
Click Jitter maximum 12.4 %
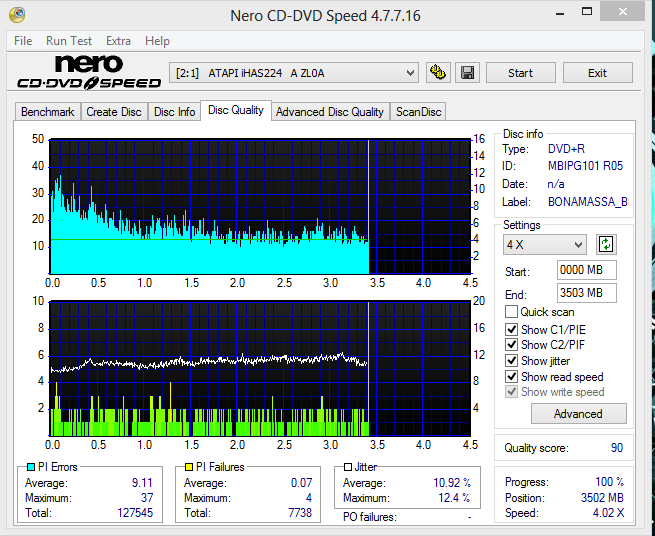click(x=454, y=498)
